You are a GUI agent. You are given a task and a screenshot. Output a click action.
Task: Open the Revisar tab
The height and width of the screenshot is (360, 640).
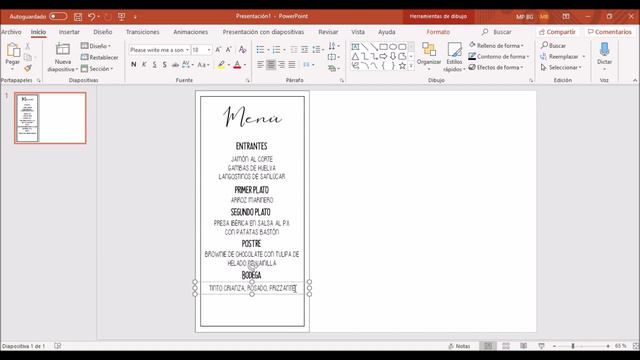(328, 32)
